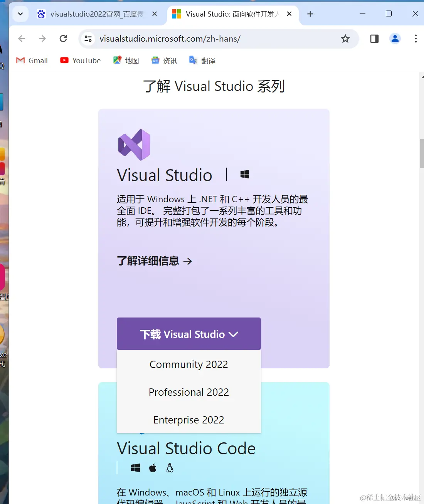Go forward to the next page
Screen dimensions: 424x504
42,39
